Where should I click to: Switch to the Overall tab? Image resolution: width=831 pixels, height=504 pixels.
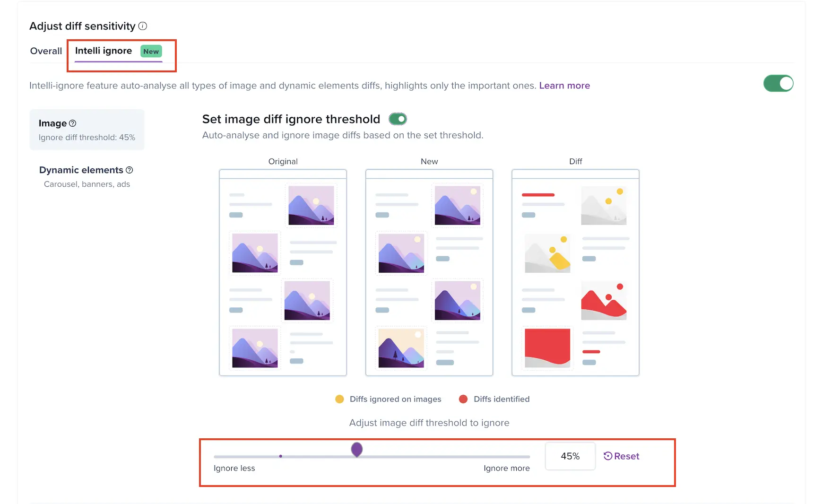pyautogui.click(x=46, y=51)
